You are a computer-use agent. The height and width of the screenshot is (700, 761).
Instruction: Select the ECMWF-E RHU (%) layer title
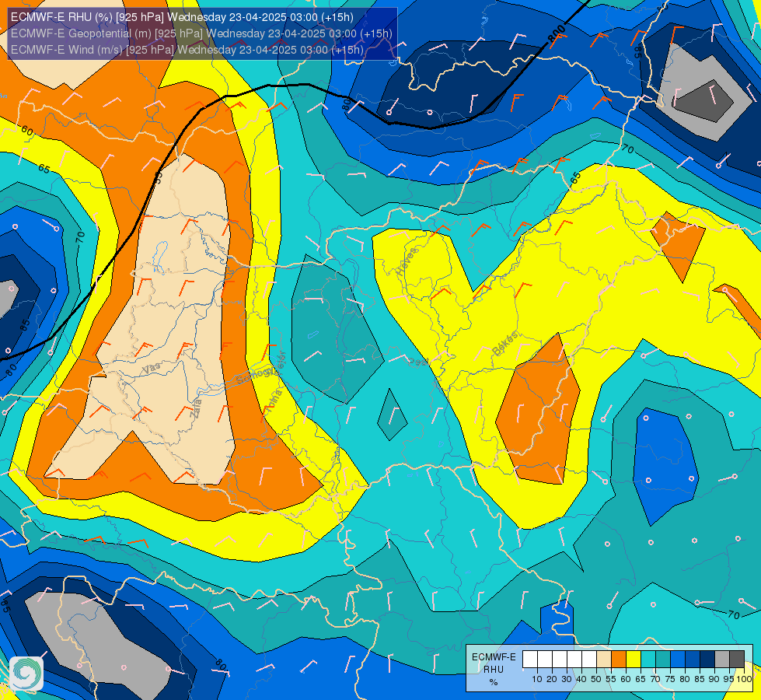[182, 17]
